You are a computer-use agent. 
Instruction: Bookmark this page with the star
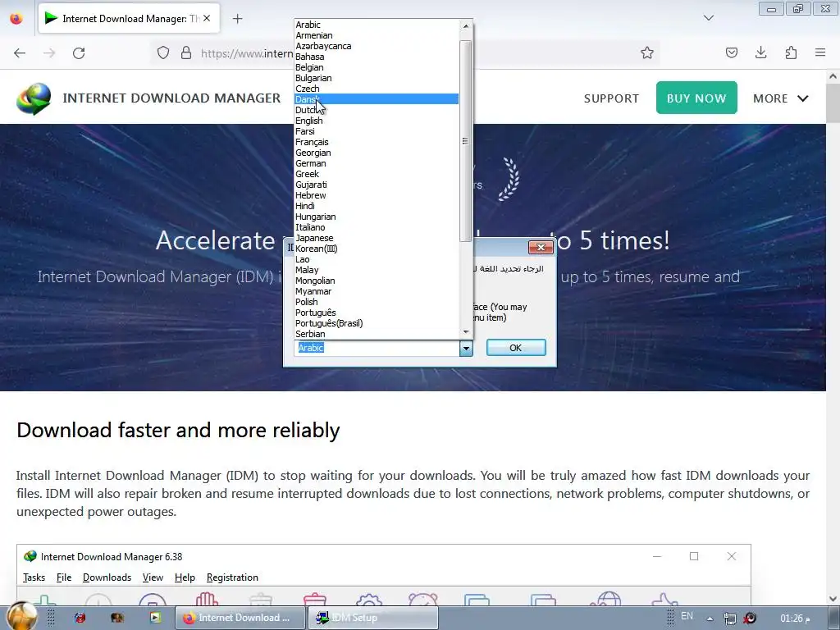647,52
